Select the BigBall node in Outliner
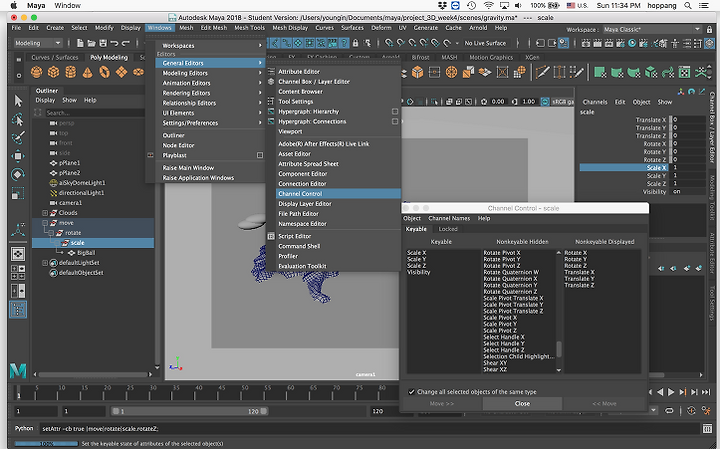720x449 pixels. coord(86,253)
